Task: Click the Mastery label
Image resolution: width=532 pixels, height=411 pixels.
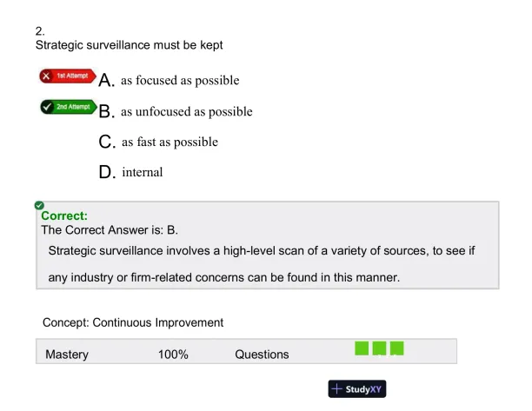Action: 67,355
